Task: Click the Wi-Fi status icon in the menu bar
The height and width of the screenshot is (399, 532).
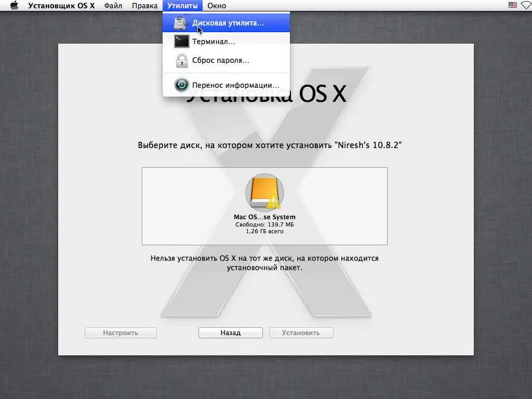Action: point(527,5)
